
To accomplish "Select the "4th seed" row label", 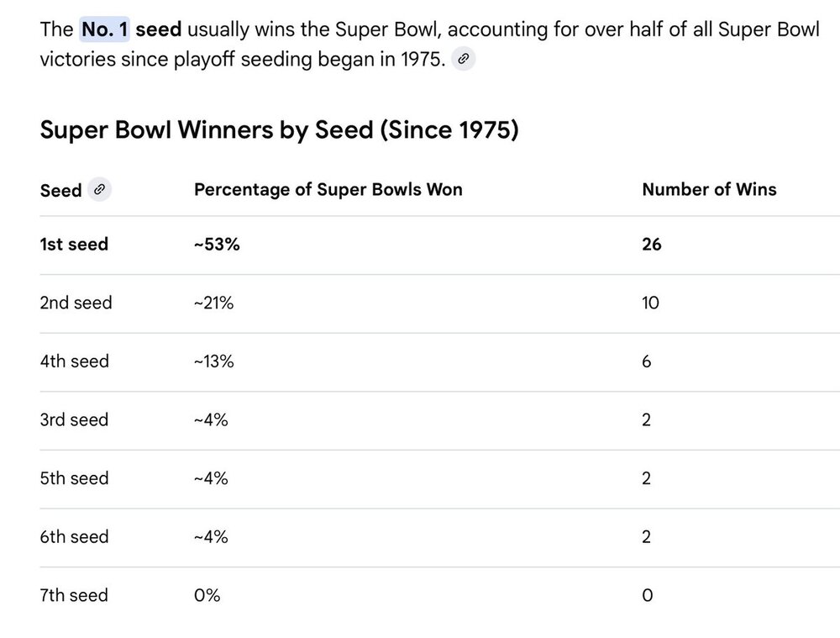I will tap(75, 361).
